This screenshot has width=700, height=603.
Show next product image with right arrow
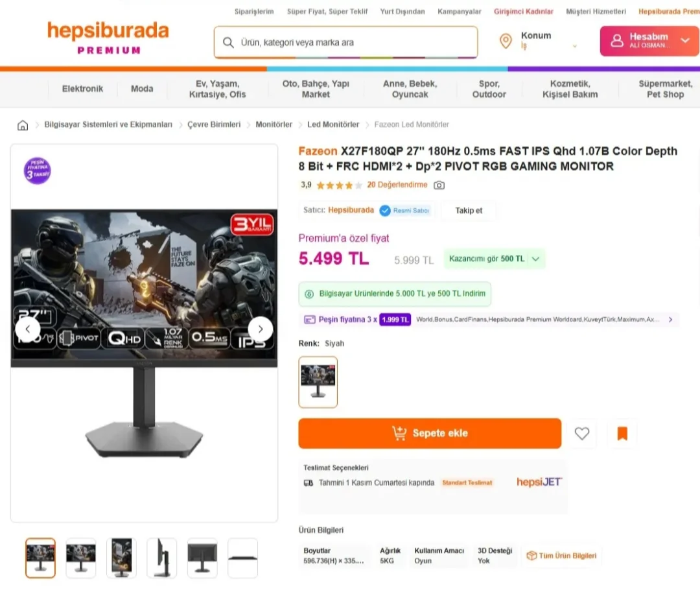(261, 329)
